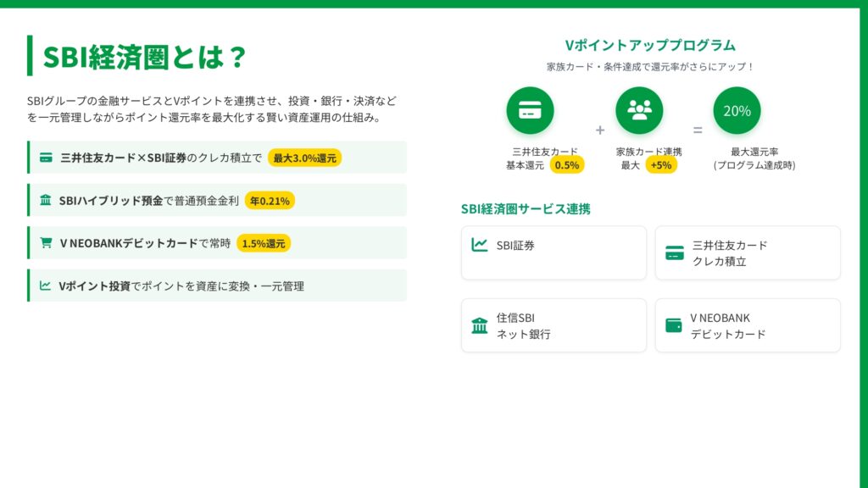Click the card icon in 三井住友カード クレカ積立 tile
The height and width of the screenshot is (488, 868).
click(x=675, y=252)
